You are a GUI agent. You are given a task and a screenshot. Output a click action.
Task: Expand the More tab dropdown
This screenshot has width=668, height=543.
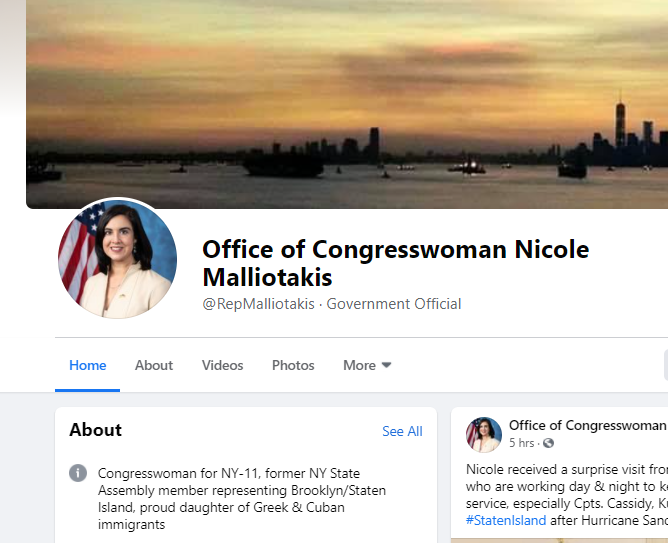tap(367, 365)
